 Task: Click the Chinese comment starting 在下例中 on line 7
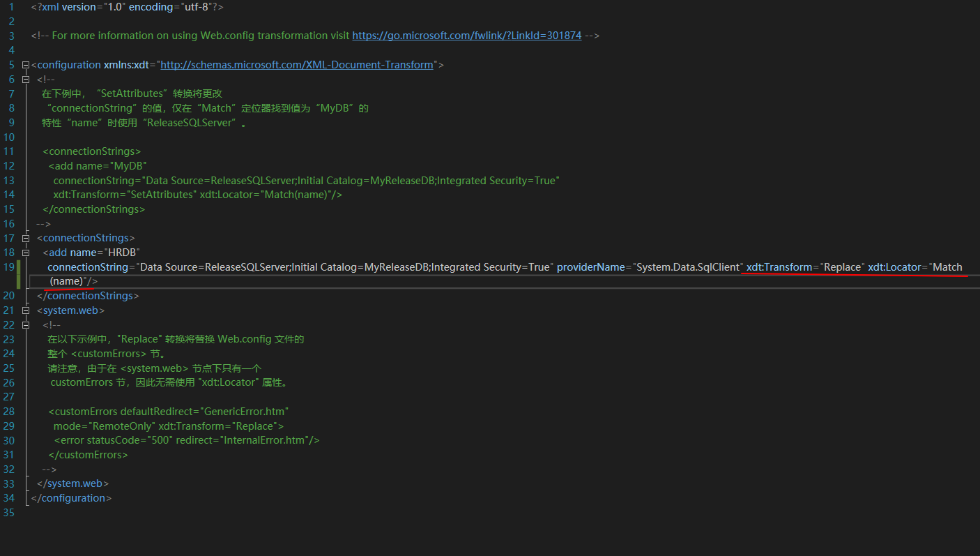pos(132,93)
